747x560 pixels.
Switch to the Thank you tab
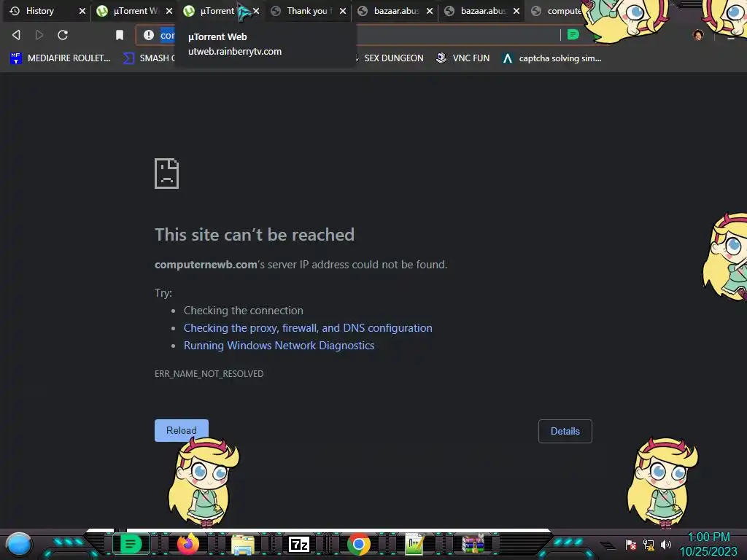pos(307,10)
